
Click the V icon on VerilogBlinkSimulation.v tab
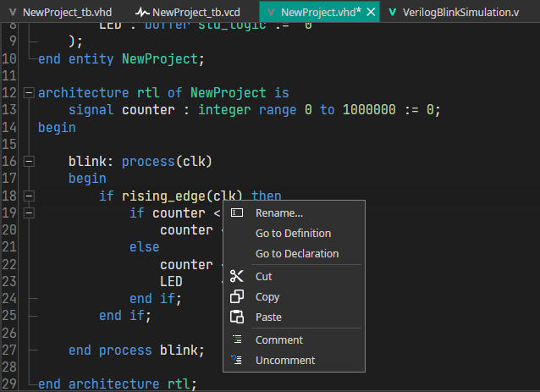(393, 12)
